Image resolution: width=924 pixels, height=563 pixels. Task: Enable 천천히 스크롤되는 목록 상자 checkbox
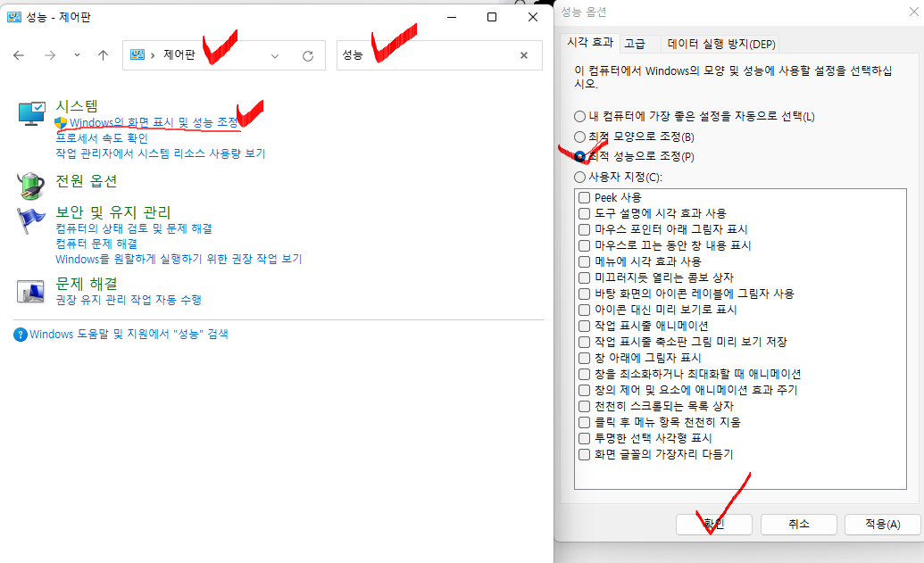click(x=584, y=406)
